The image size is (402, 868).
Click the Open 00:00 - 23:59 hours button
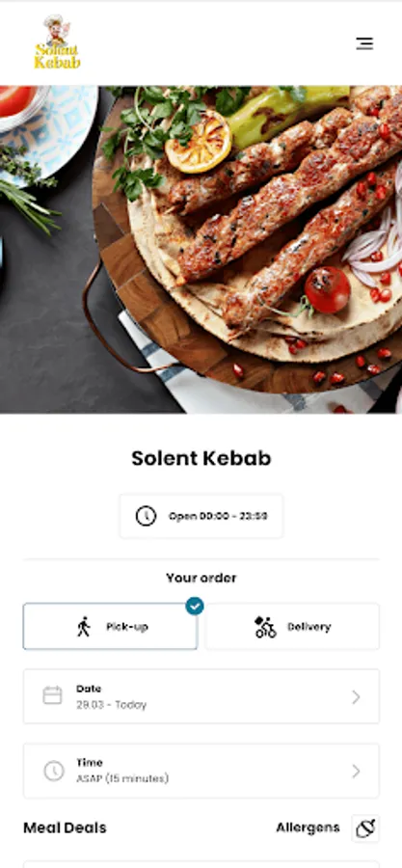[201, 516]
